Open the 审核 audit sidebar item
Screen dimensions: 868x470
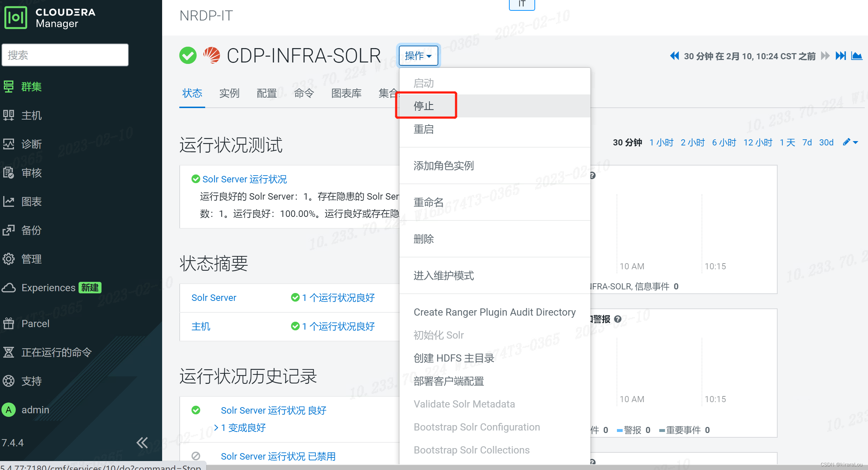click(x=22, y=173)
